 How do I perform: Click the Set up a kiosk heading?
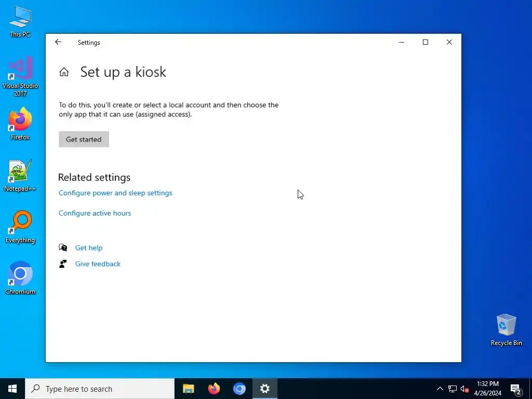tap(123, 72)
